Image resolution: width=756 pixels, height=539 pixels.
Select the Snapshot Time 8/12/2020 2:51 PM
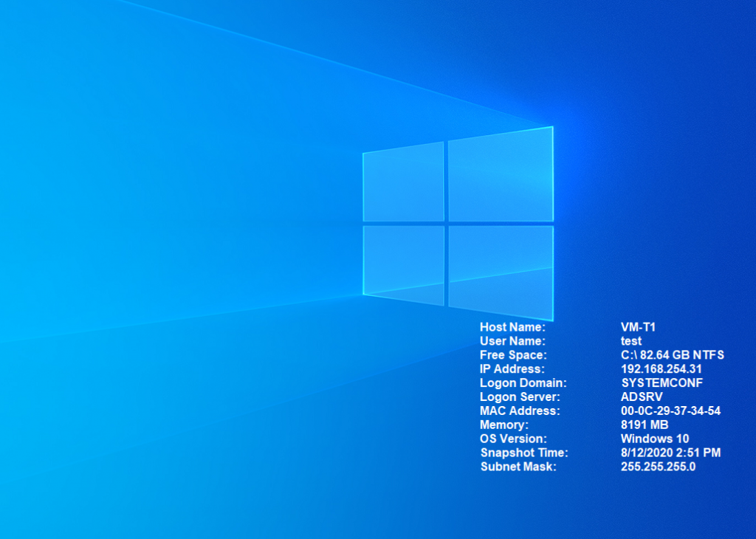coord(670,453)
